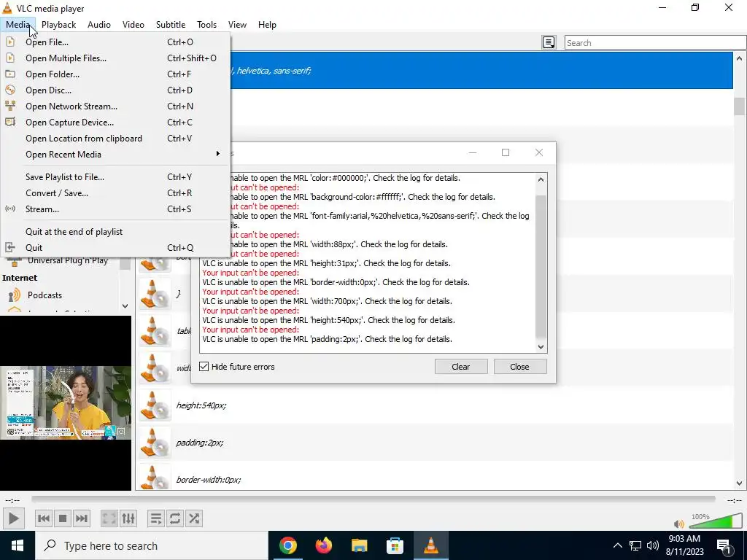Image resolution: width=747 pixels, height=560 pixels.
Task: Open the Video menu
Action: (133, 25)
